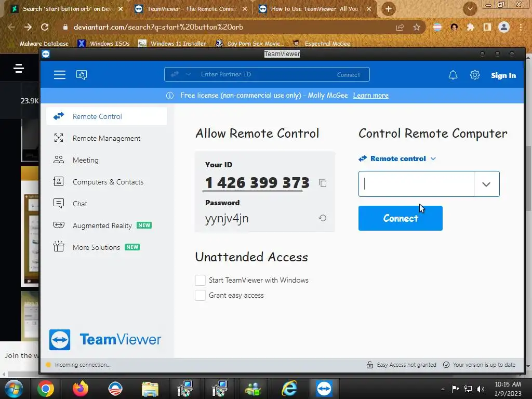Launch Chrome from the taskbar
Image resolution: width=532 pixels, height=399 pixels.
46,389
